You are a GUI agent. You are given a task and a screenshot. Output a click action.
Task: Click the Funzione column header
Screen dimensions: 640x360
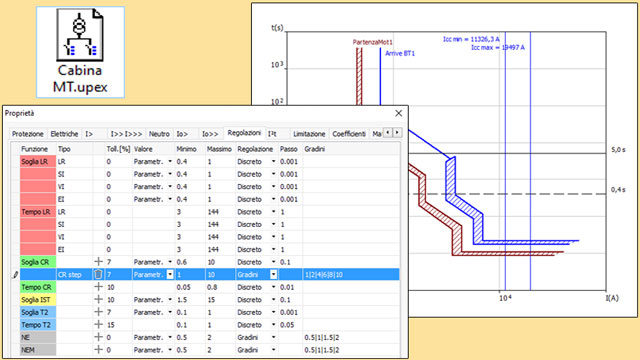coord(35,149)
